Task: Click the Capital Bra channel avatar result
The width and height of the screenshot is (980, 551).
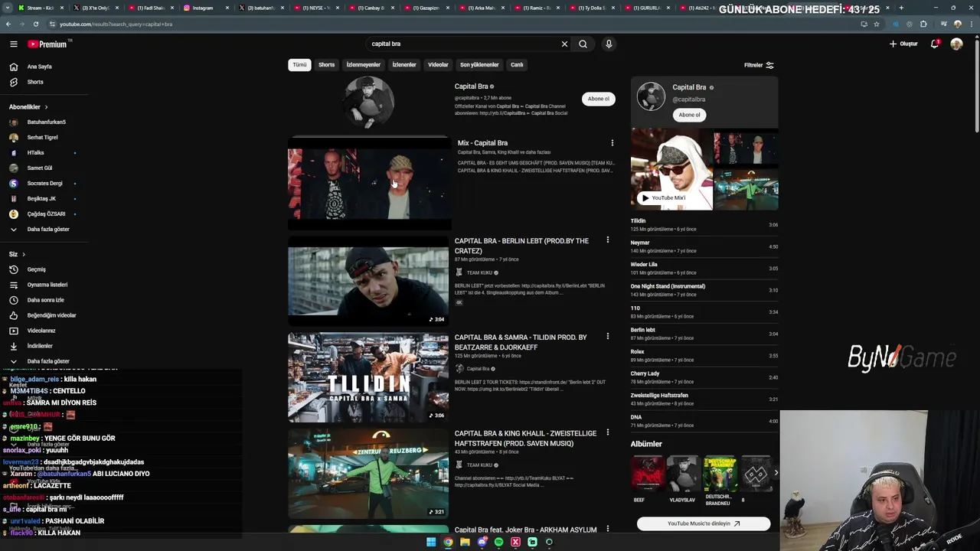Action: 369,102
